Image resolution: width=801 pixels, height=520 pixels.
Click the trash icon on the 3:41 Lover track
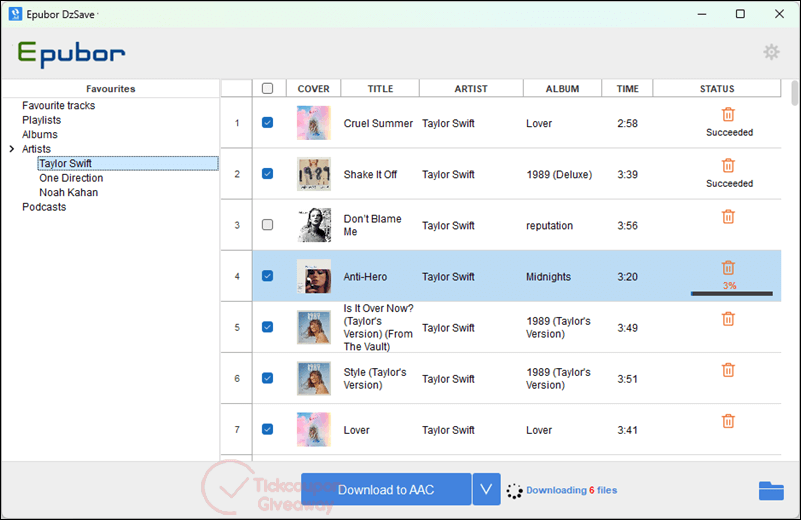[728, 421]
